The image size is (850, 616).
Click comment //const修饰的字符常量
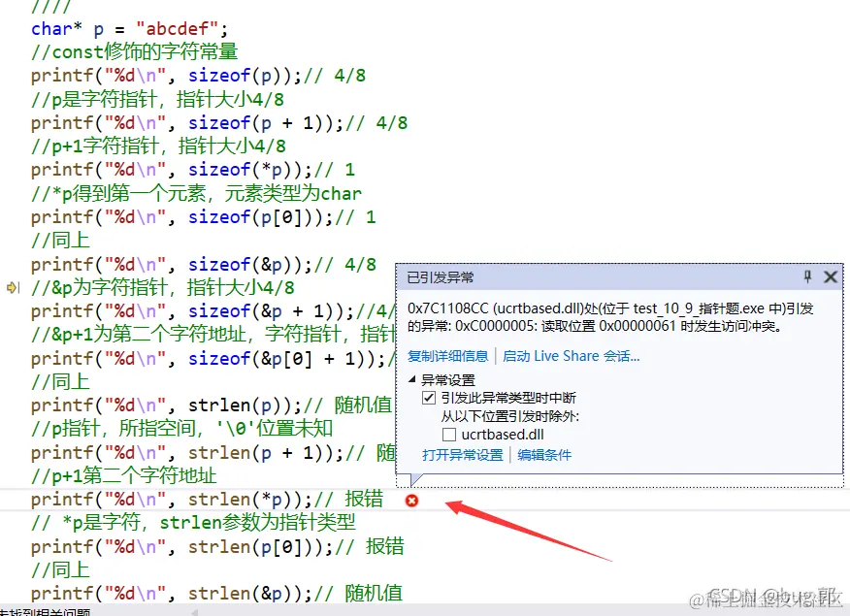pyautogui.click(x=135, y=52)
